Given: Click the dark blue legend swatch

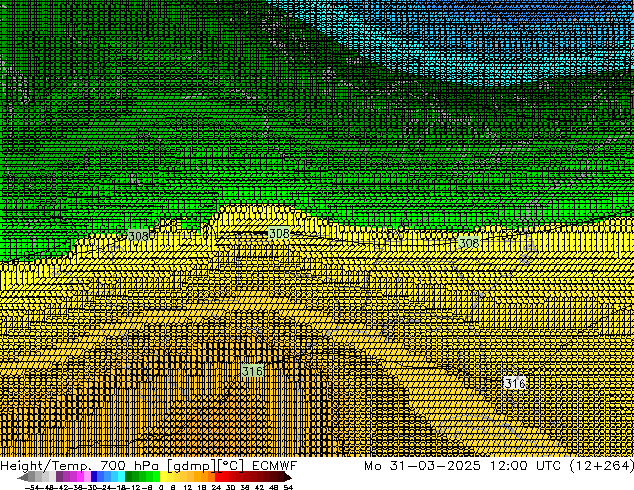Looking at the screenshot, I should 94,476.
